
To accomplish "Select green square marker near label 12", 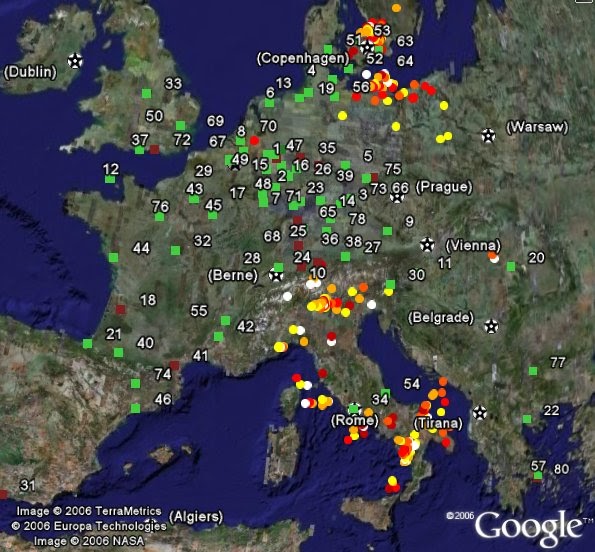I will 110,179.
